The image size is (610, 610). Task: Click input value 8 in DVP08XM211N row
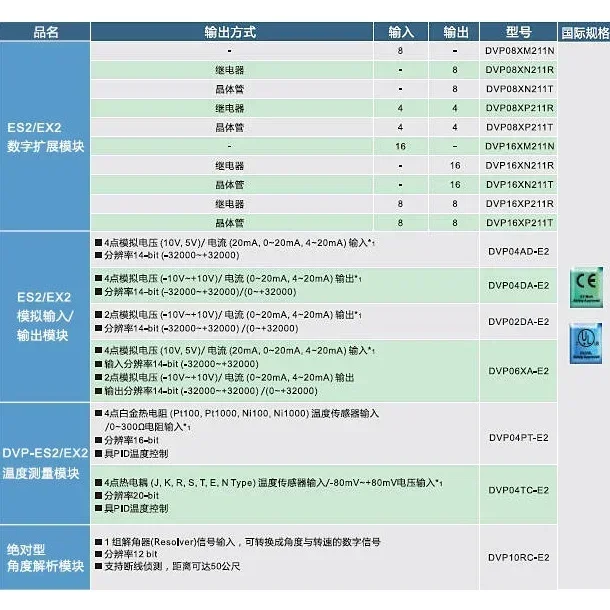click(400, 51)
